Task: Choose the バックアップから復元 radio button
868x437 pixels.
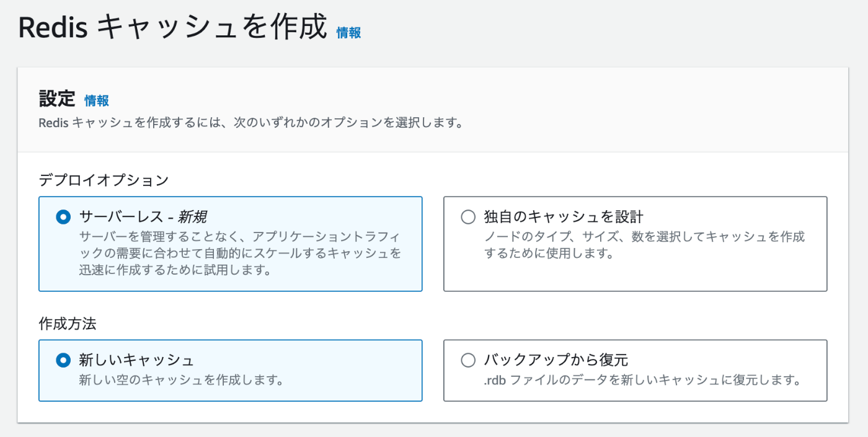Action: [x=467, y=360]
